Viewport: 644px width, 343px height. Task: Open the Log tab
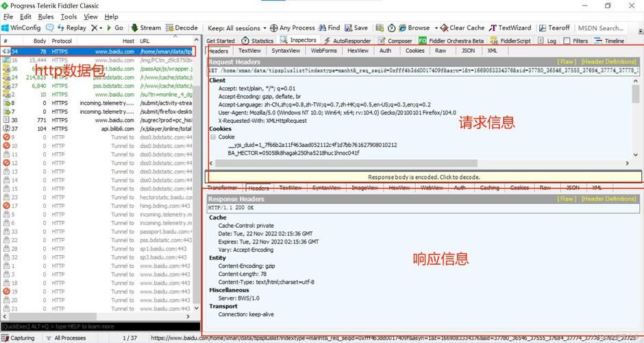547,40
